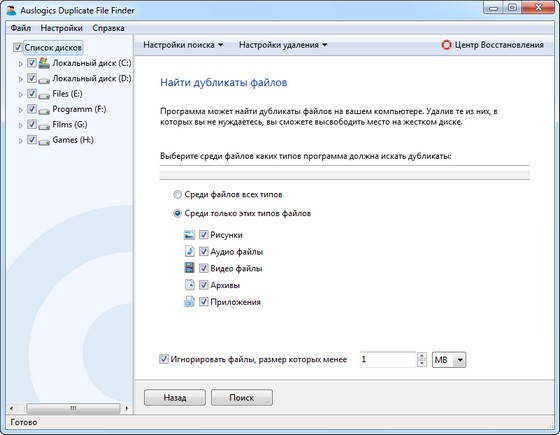Viewport: 560px width, 435px height.
Task: Uncheck the Видео файлы checkbox
Action: pyautogui.click(x=204, y=268)
